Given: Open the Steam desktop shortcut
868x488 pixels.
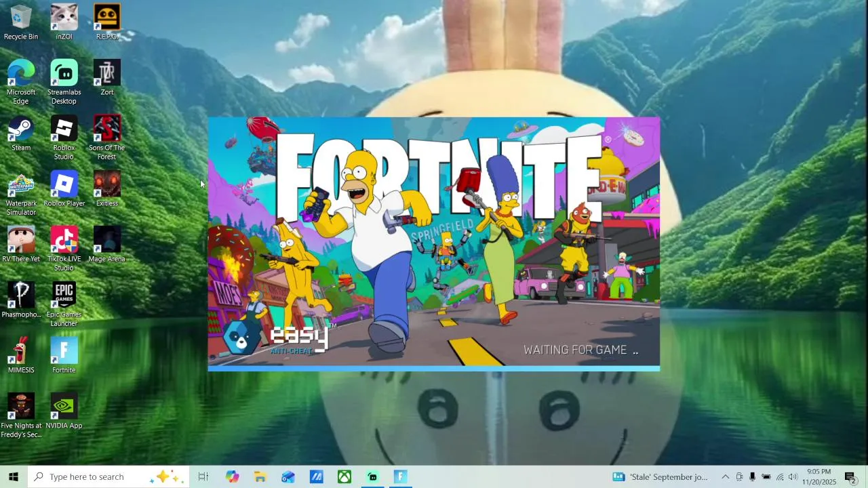Looking at the screenshot, I should pos(21,134).
